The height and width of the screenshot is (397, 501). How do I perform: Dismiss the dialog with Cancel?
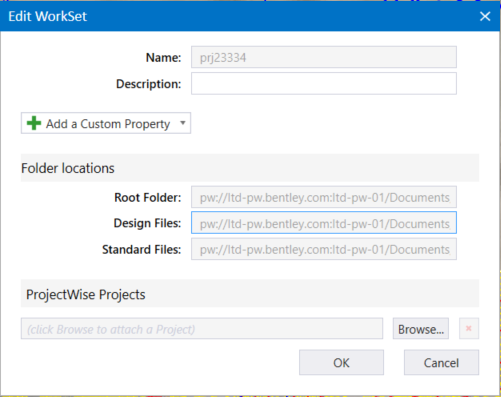point(441,362)
